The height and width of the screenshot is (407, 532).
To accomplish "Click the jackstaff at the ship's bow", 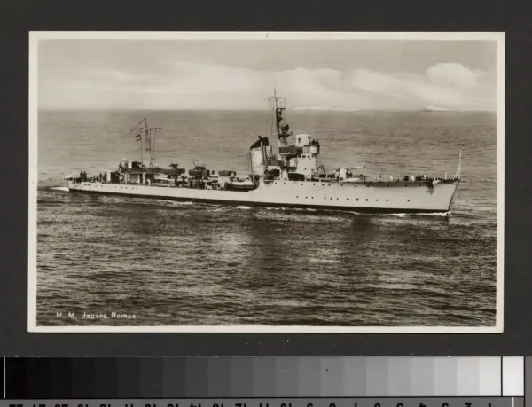I will pos(458,163).
